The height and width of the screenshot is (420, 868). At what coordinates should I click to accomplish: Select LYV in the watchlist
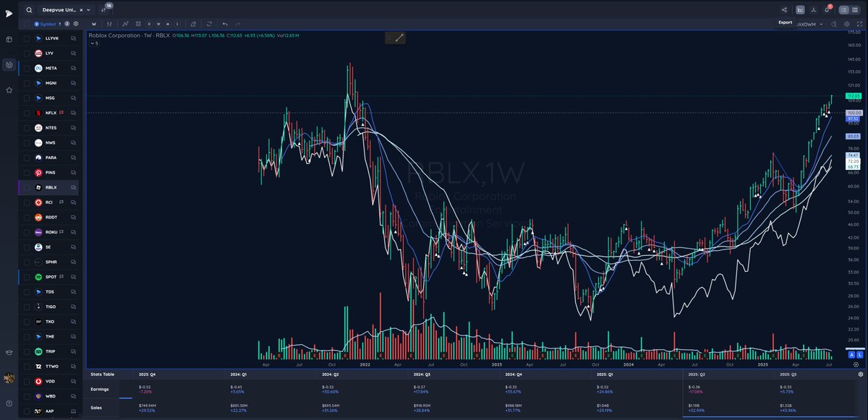[x=49, y=53]
